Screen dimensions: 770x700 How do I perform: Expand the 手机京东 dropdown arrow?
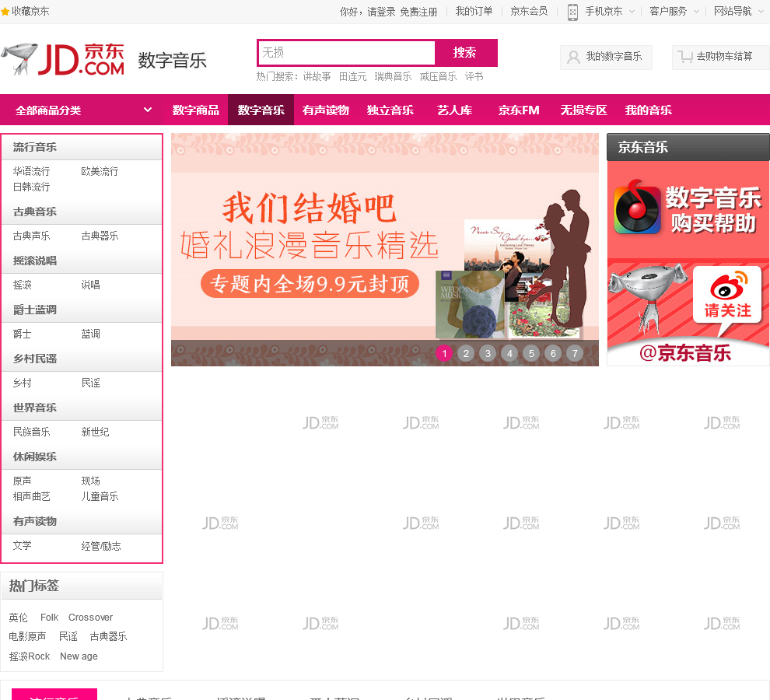tap(632, 12)
